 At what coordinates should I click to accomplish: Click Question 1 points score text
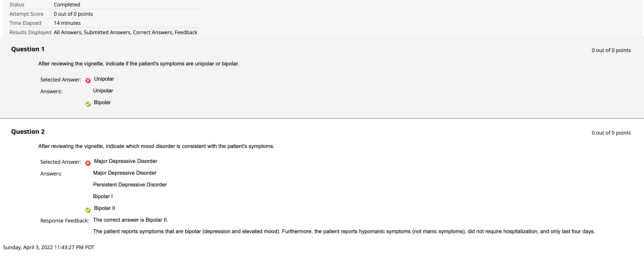click(x=611, y=50)
